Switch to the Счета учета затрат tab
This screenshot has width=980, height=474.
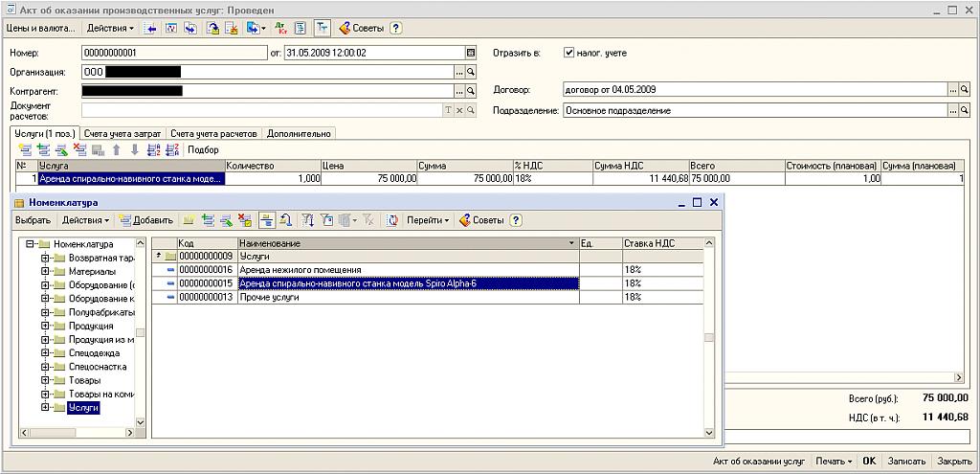point(122,134)
